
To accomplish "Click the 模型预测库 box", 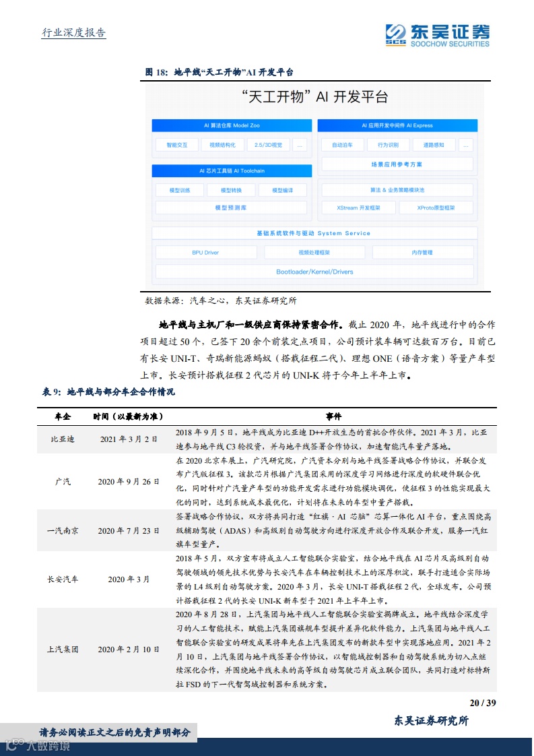I will (231, 208).
